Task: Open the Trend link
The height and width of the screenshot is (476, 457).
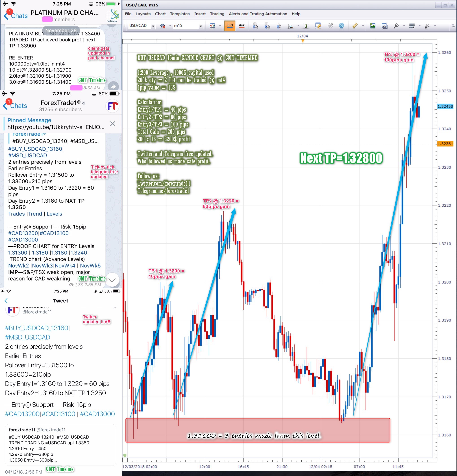Action: tap(35, 214)
